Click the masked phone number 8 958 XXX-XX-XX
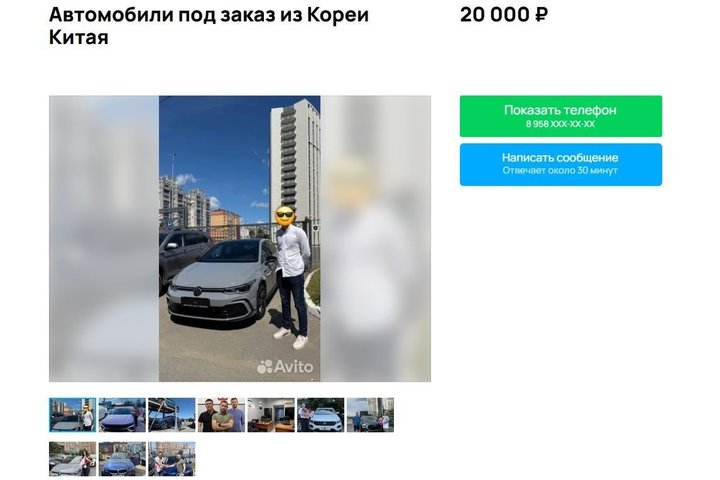 [560, 124]
